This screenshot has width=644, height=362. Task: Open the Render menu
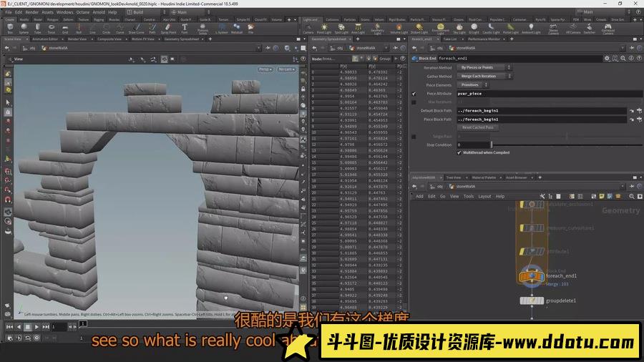pos(31,12)
